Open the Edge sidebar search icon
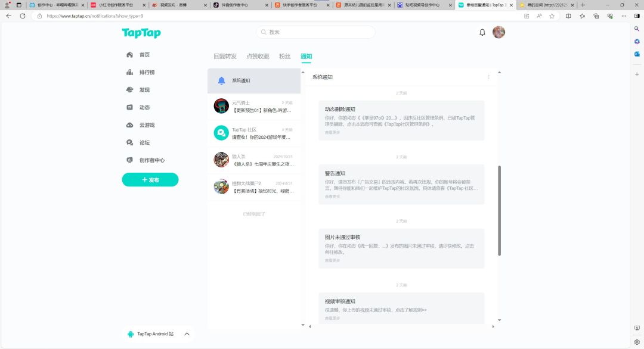Viewport: 644px width, 349px height. [637, 29]
